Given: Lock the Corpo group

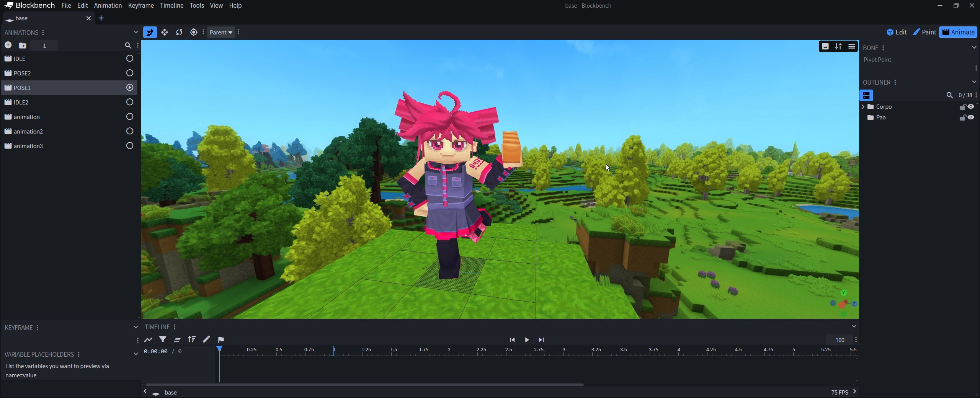Looking at the screenshot, I should (x=962, y=107).
